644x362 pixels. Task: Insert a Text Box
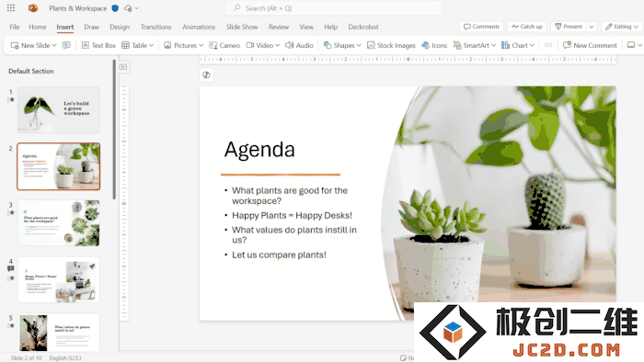click(x=98, y=45)
